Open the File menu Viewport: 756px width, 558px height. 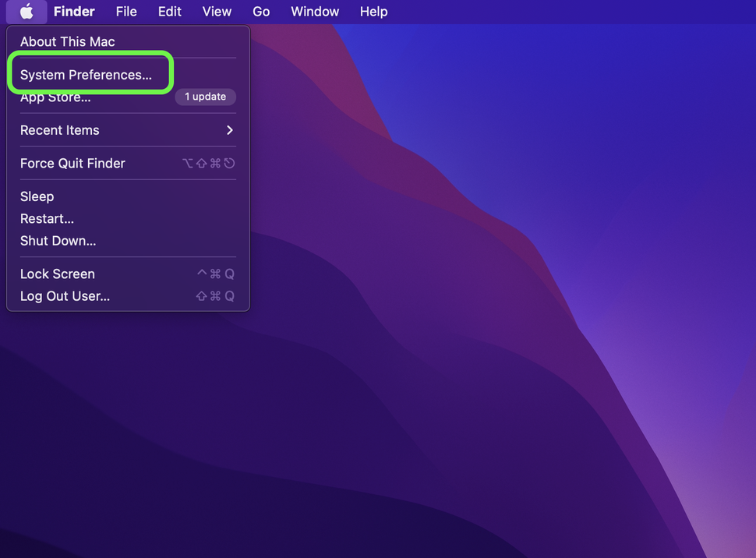point(126,12)
